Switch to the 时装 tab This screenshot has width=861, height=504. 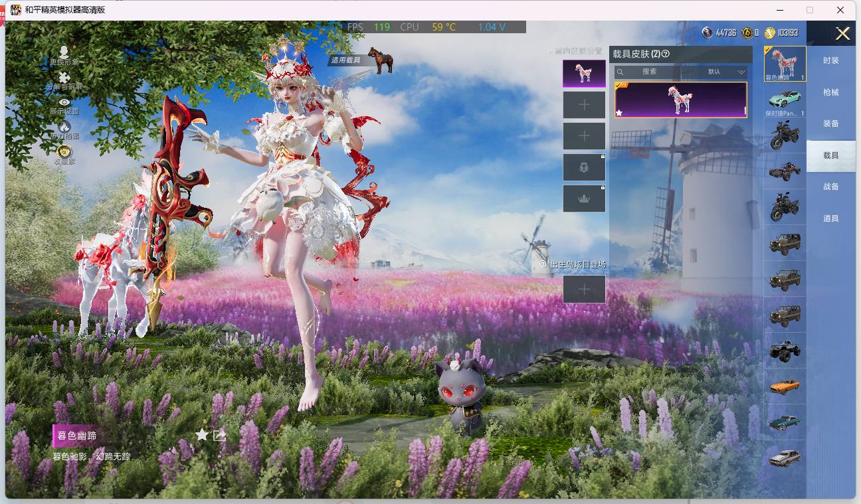click(x=831, y=60)
